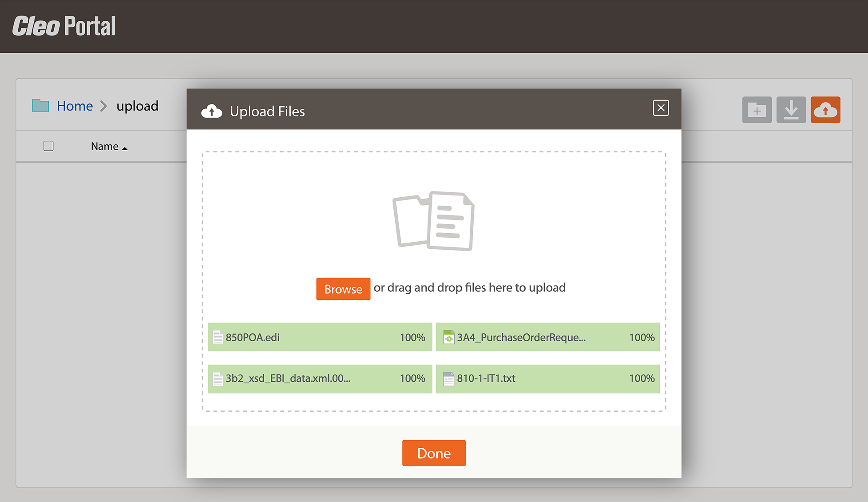This screenshot has height=502, width=868.
Task: Select the upload breadcrumb entry
Action: click(137, 106)
